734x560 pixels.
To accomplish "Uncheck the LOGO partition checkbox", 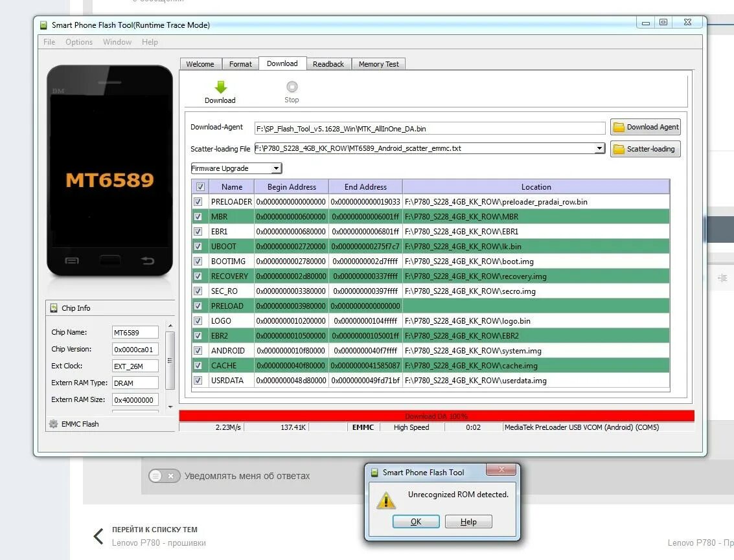I will [198, 321].
